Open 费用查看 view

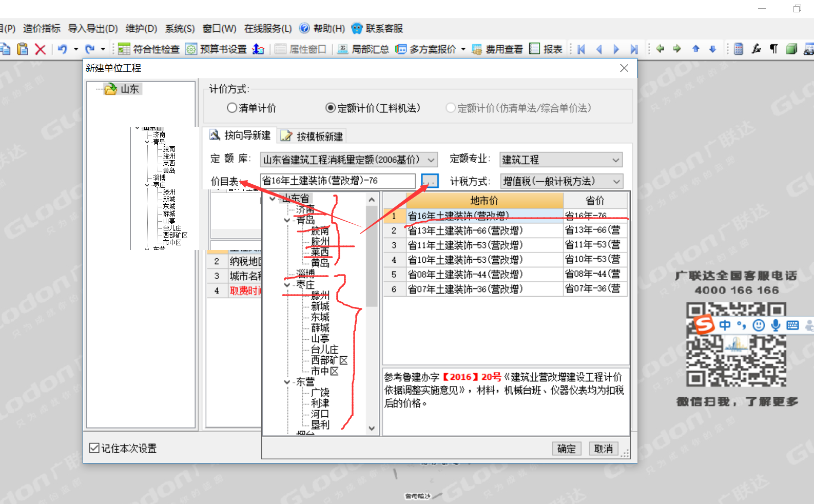[x=497, y=49]
